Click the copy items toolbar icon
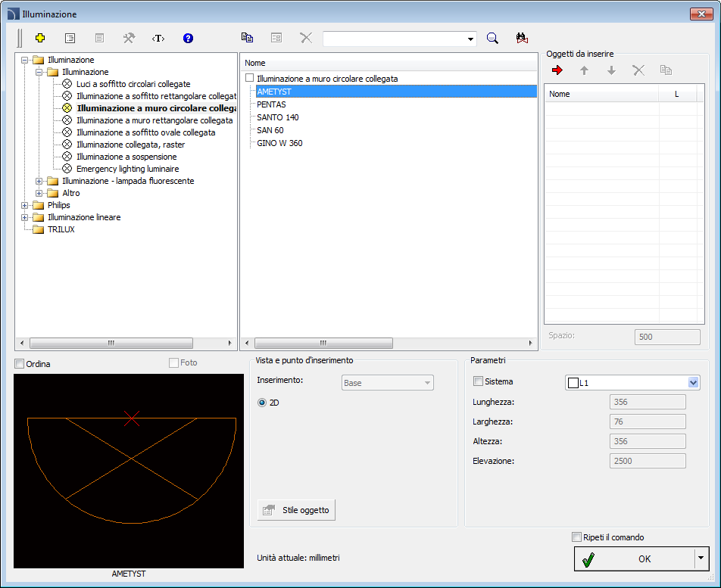721x588 pixels. (x=248, y=38)
